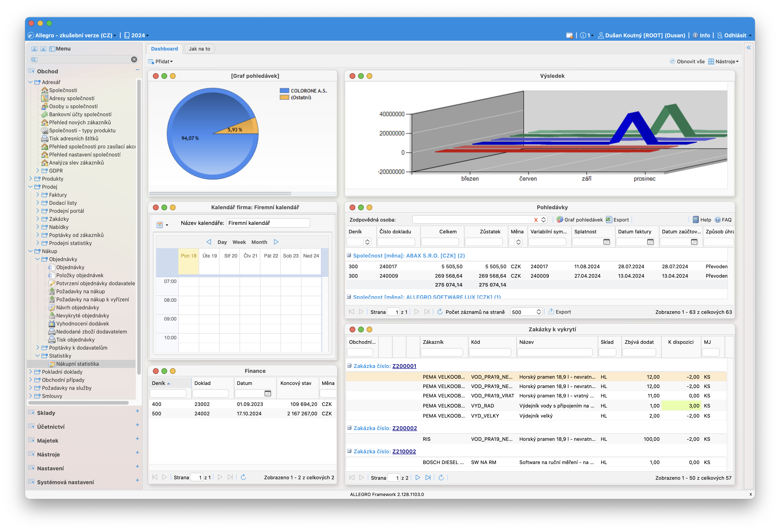
Task: Open Počet záznamů na straně combo
Action: [x=538, y=312]
